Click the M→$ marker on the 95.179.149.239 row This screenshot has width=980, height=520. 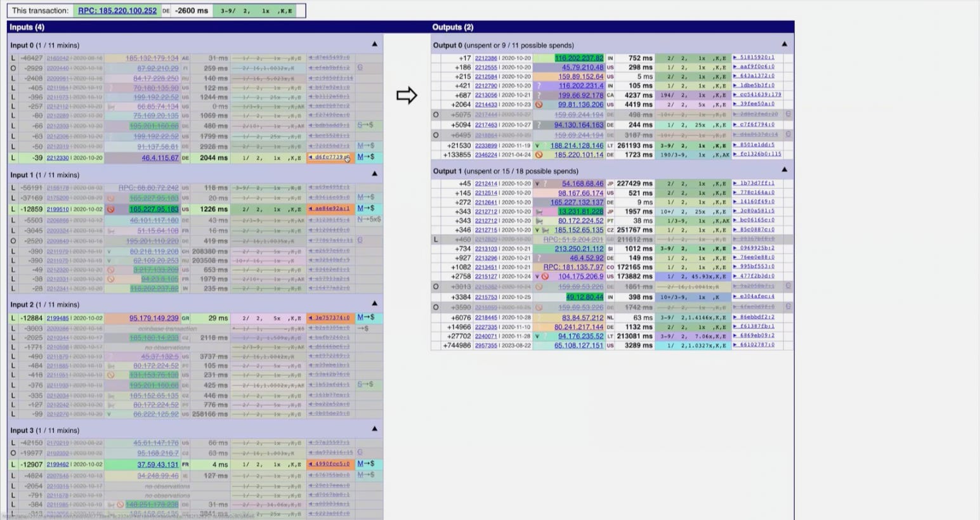click(365, 318)
